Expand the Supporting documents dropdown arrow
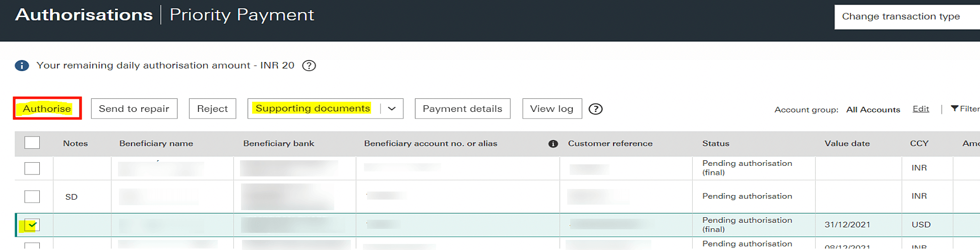Image resolution: width=980 pixels, height=250 pixels. click(x=392, y=109)
